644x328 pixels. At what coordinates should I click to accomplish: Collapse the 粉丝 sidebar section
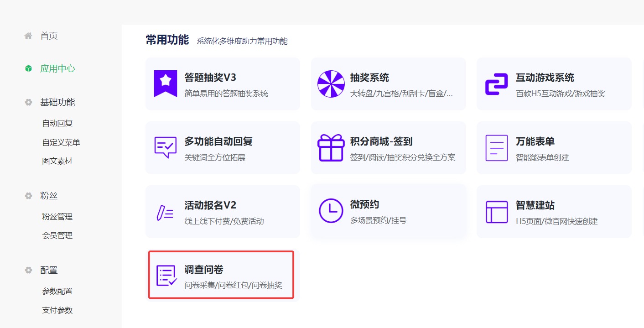[x=49, y=196]
